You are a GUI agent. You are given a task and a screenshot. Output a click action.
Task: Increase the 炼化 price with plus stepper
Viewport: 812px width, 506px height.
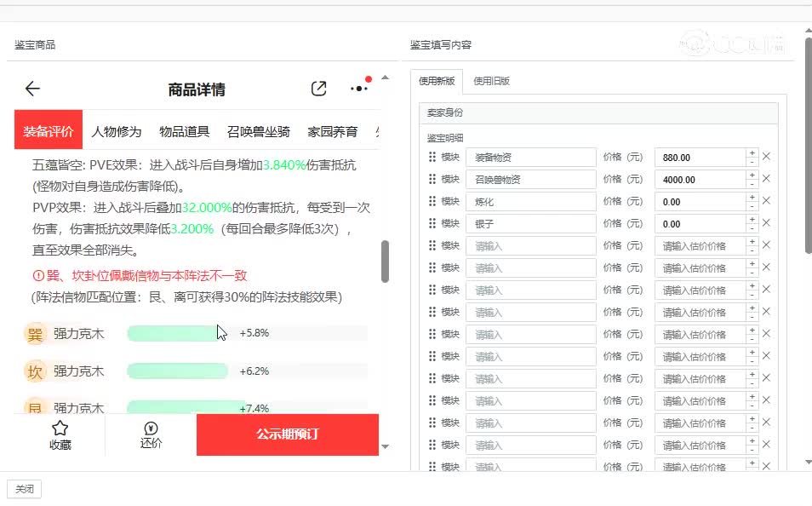click(752, 197)
